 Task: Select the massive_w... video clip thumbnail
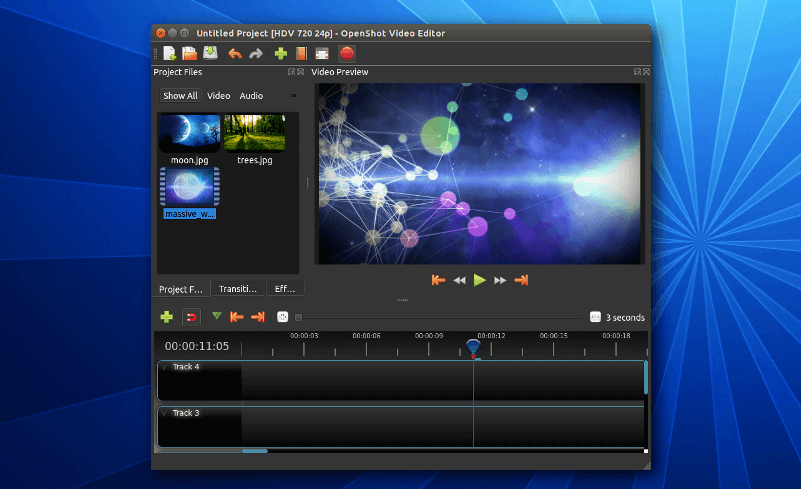190,187
